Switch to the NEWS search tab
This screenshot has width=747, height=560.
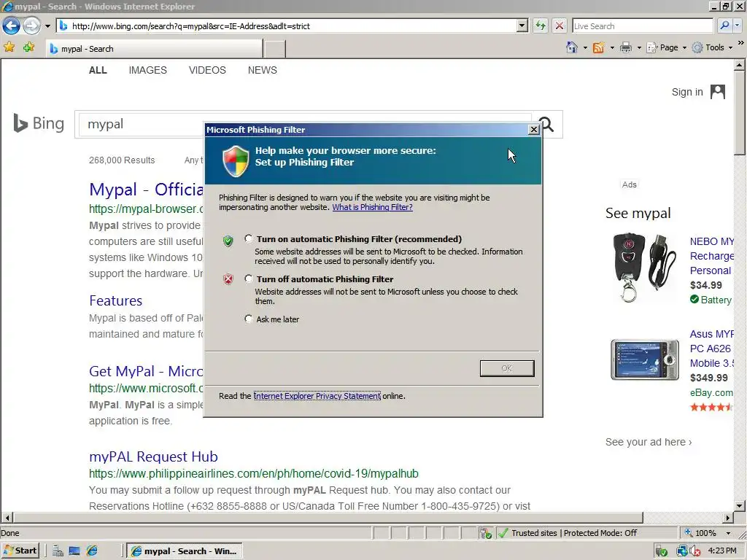coord(262,70)
